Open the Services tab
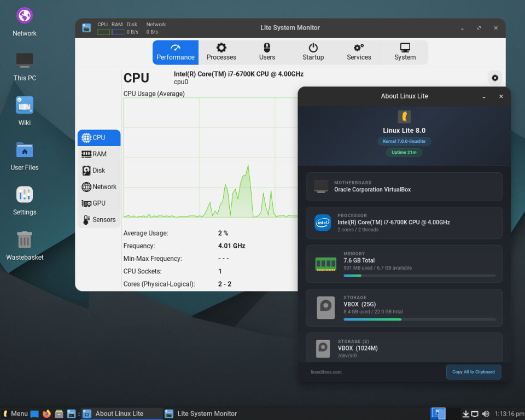This screenshot has width=525, height=420. [359, 52]
